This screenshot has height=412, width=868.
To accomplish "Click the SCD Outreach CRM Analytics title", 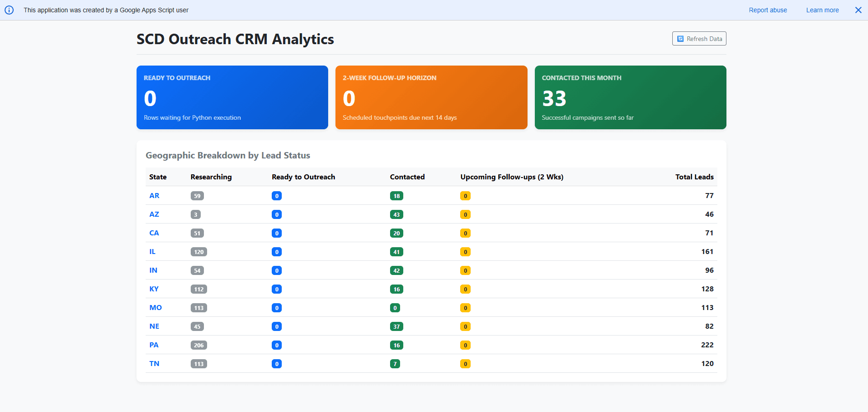I will (x=235, y=39).
